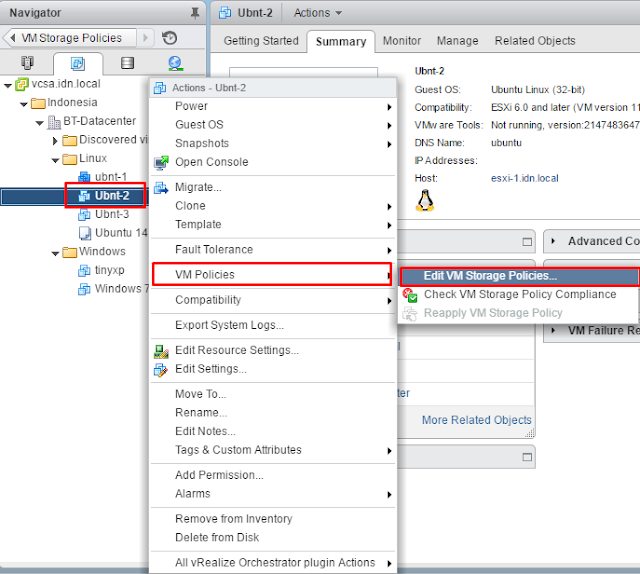Open the Alarms submenu
Screen dimensions: 640x574
coord(273,494)
